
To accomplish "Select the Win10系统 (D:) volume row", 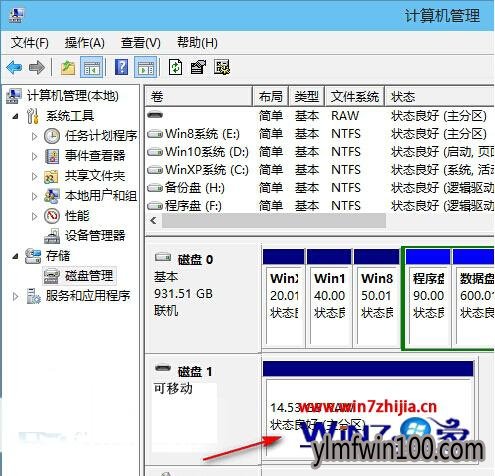I will pyautogui.click(x=319, y=152).
